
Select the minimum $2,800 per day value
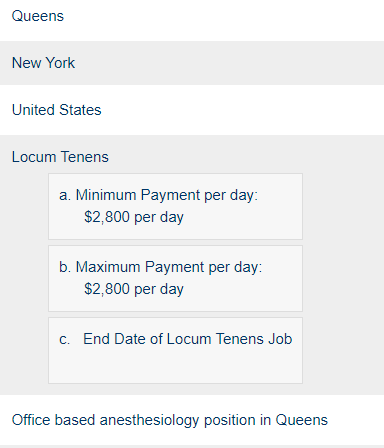134,217
